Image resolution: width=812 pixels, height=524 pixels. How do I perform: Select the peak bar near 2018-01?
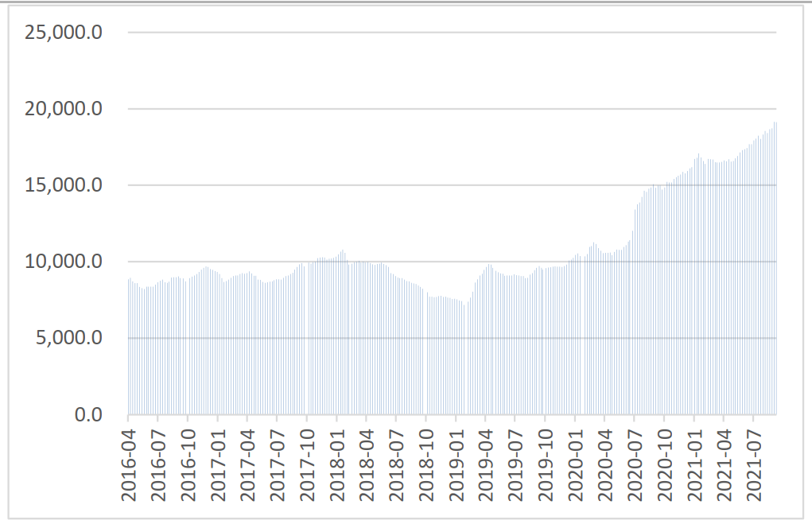[343, 334]
